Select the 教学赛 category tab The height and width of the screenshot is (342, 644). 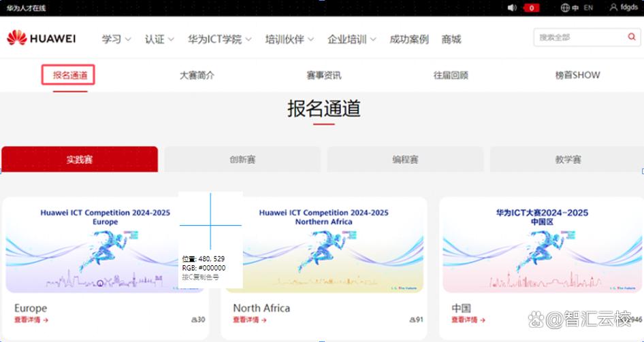coord(567,159)
